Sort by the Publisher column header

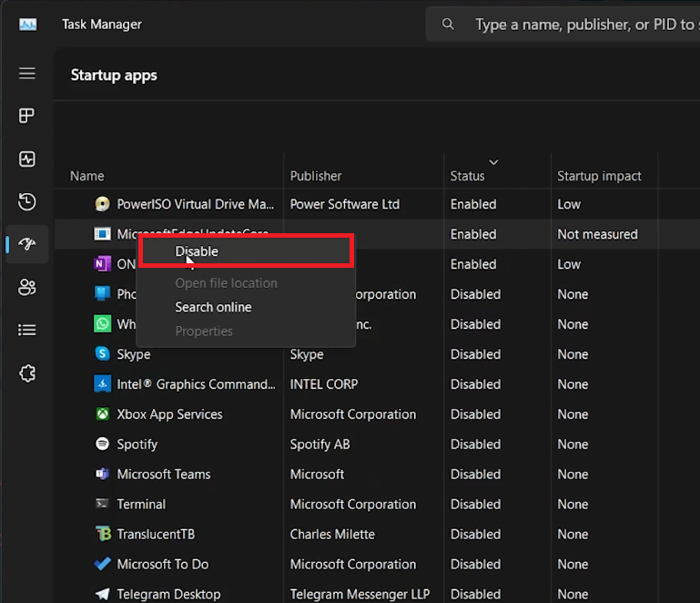[316, 176]
